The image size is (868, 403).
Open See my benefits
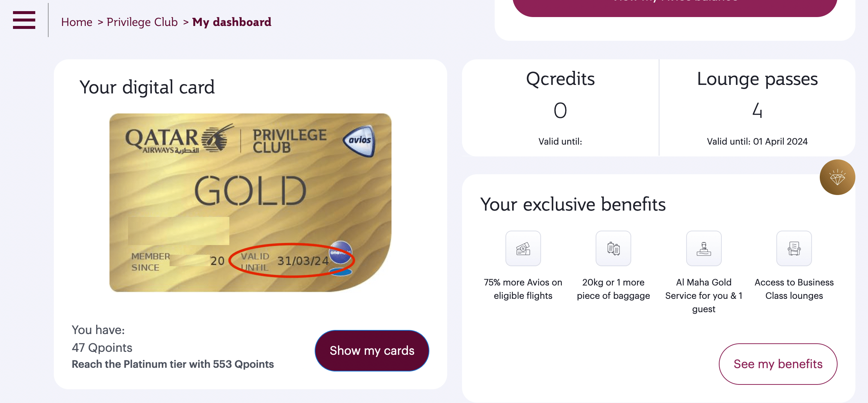[x=778, y=364]
